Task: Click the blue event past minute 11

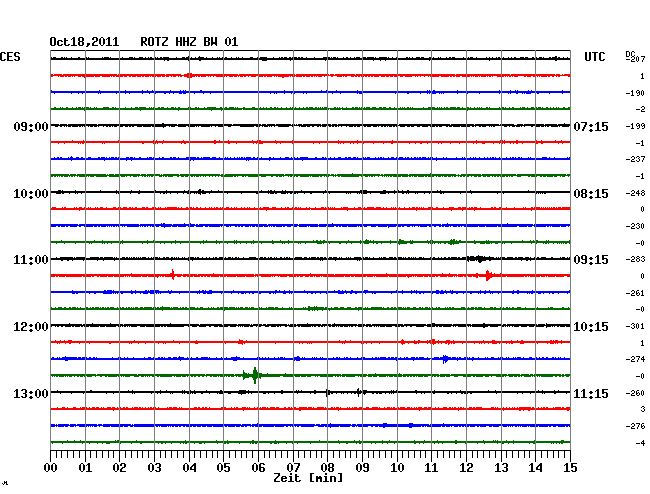Action: click(x=445, y=359)
